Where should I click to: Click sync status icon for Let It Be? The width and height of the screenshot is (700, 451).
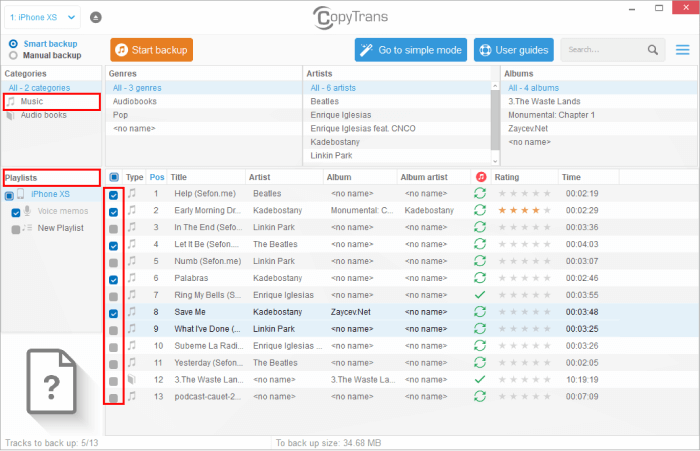pyautogui.click(x=480, y=244)
